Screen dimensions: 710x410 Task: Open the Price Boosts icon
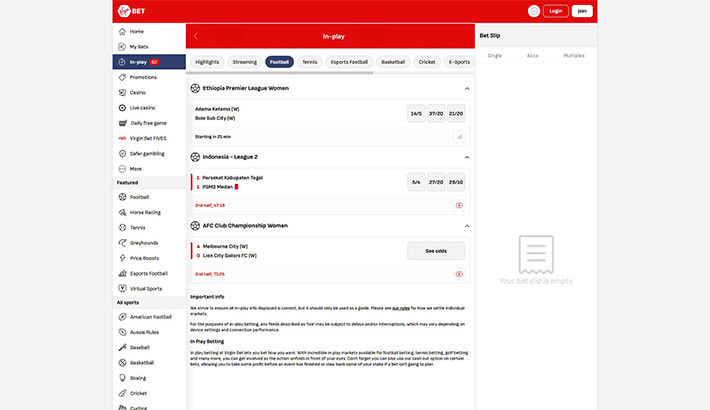click(x=122, y=258)
